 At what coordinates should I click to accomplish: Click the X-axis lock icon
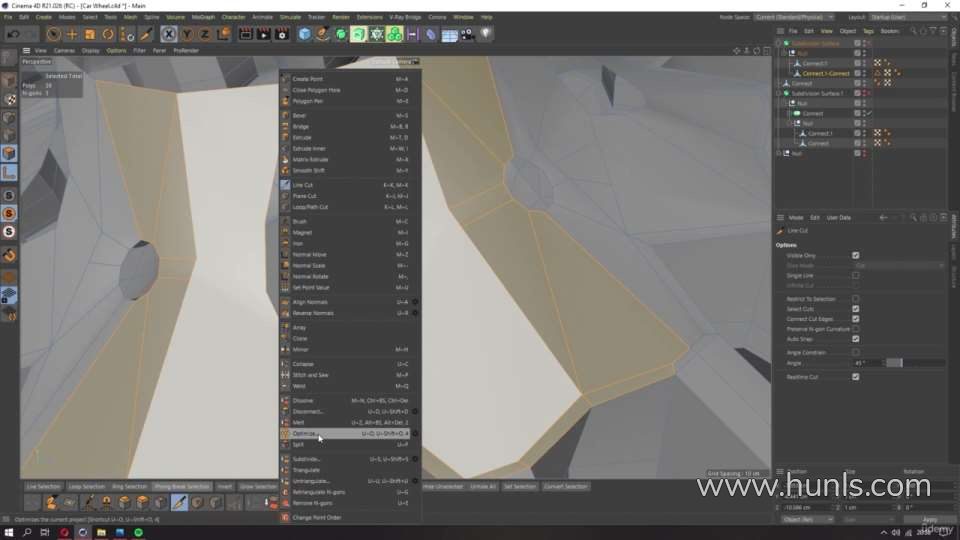tap(170, 34)
